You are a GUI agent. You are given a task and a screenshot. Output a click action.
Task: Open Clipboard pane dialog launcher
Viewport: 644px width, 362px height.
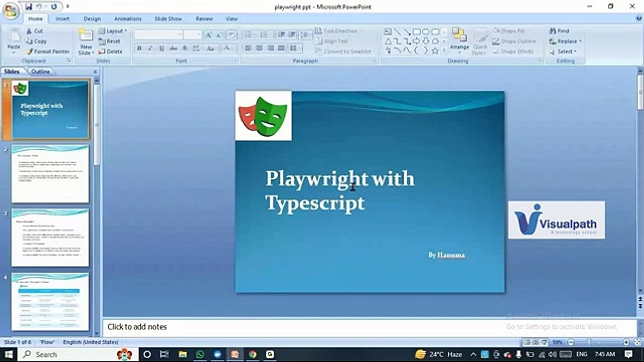[69, 61]
